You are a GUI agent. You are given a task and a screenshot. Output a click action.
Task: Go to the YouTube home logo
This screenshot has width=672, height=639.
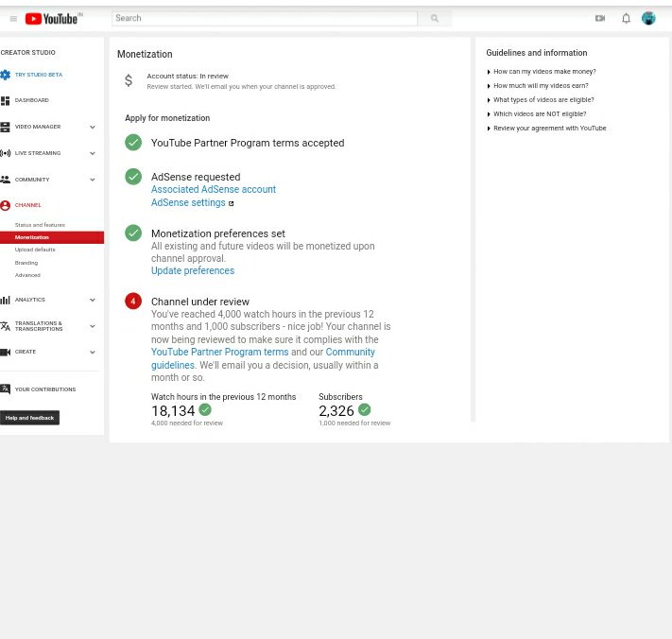[51, 19]
